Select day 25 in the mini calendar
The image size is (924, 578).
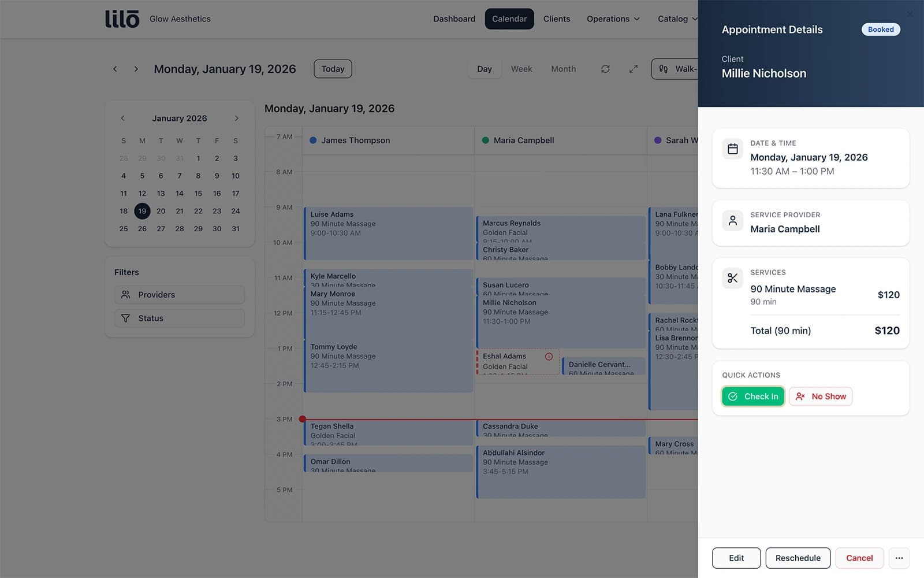[x=123, y=229]
